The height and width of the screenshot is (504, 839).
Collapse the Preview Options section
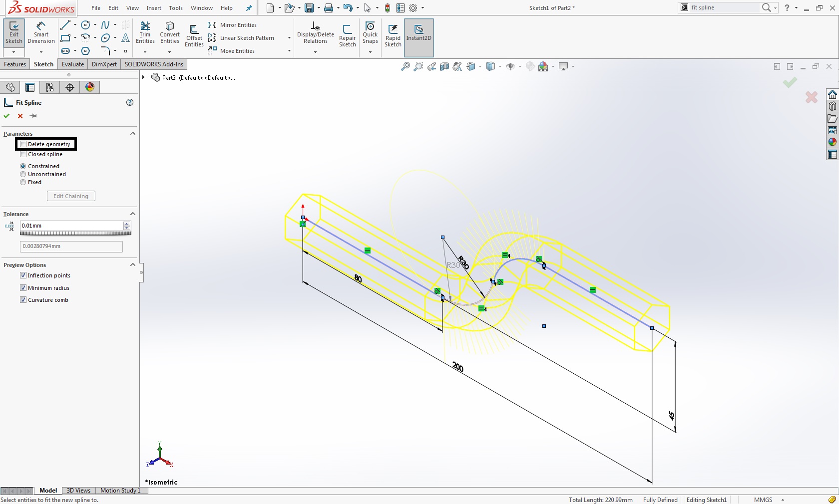(x=133, y=265)
